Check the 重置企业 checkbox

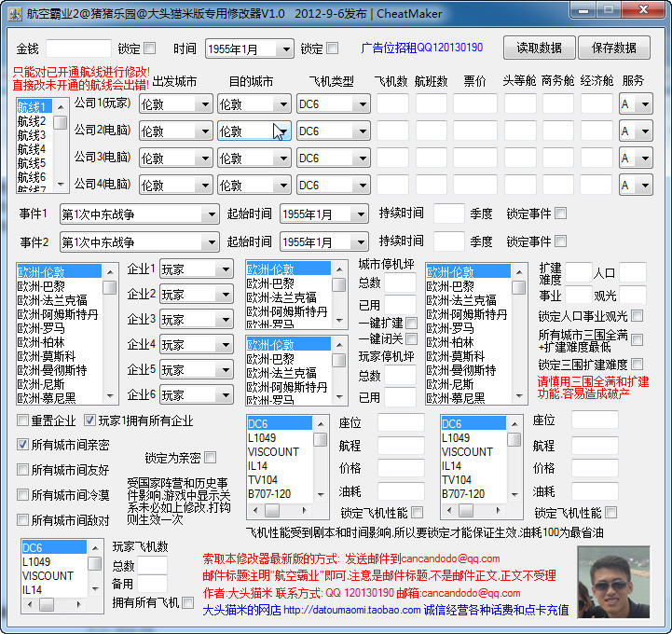click(22, 420)
